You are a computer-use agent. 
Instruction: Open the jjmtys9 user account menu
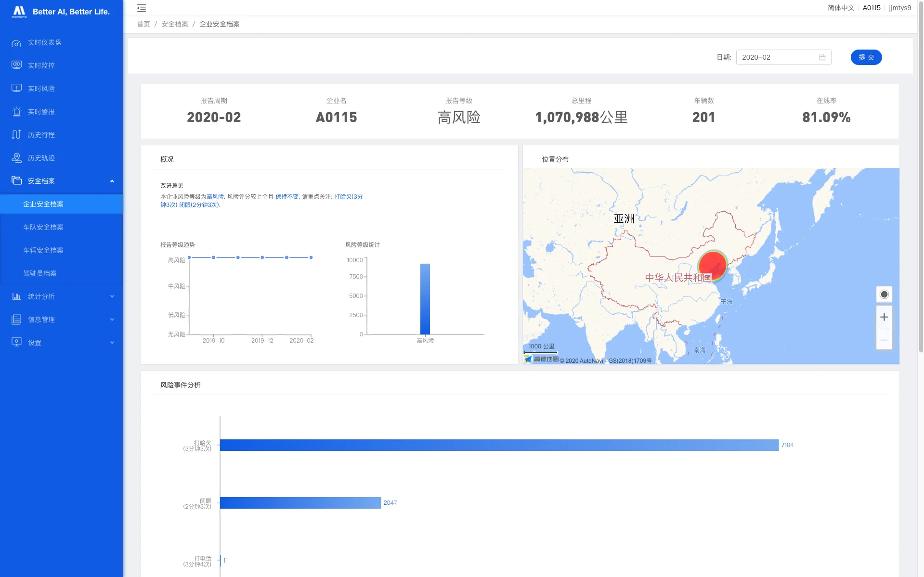(x=900, y=8)
